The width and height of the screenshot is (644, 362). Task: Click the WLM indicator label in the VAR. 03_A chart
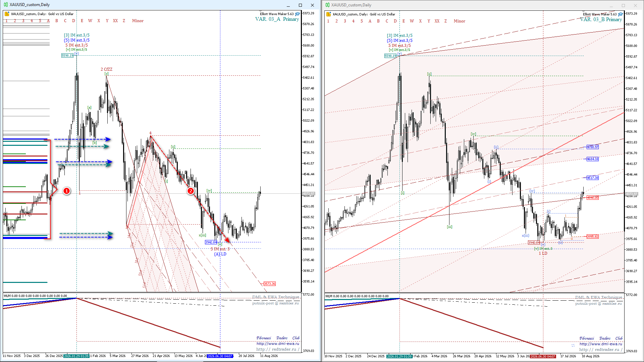(x=35, y=296)
